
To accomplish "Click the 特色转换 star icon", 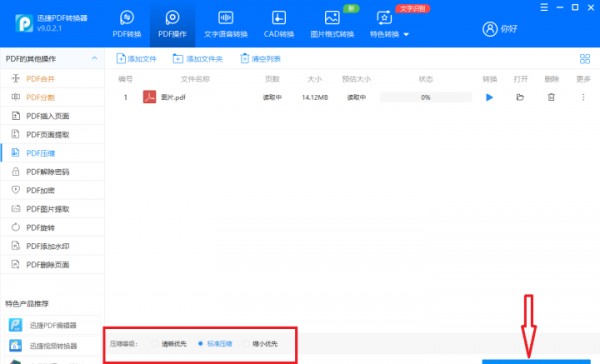I will click(384, 18).
